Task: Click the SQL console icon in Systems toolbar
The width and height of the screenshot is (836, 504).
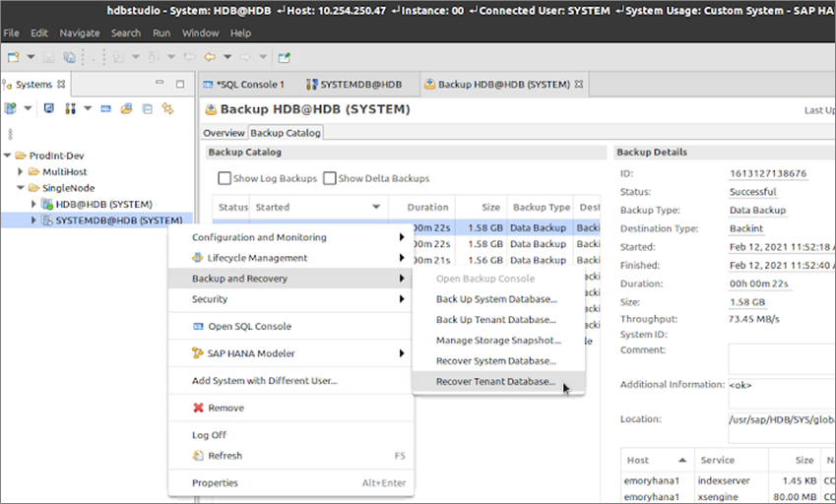Action: click(x=106, y=108)
